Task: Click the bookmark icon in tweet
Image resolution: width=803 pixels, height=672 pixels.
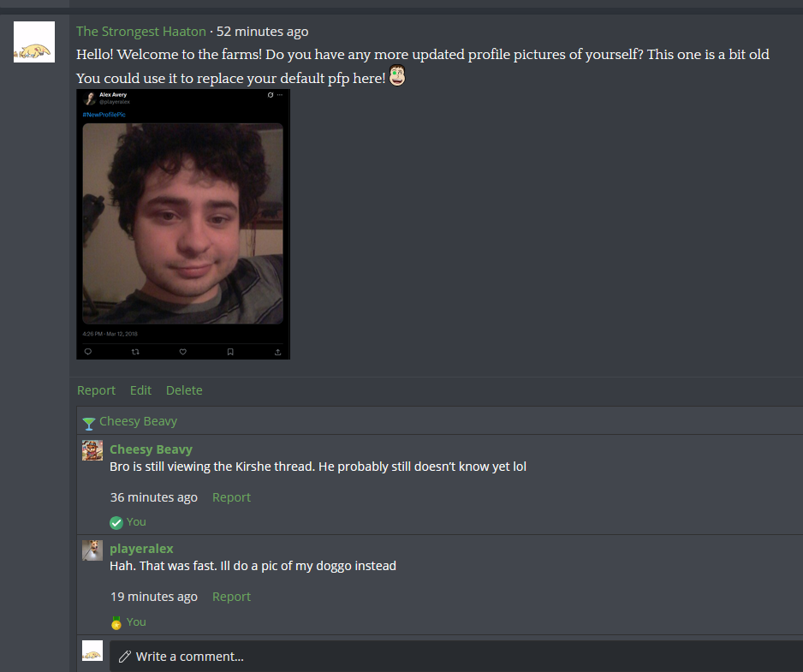Action: point(230,352)
